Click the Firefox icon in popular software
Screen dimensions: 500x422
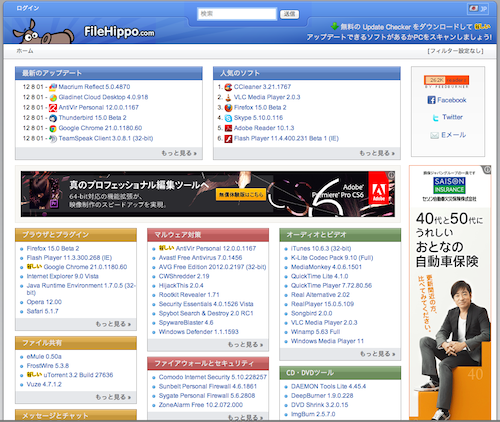coord(228,108)
